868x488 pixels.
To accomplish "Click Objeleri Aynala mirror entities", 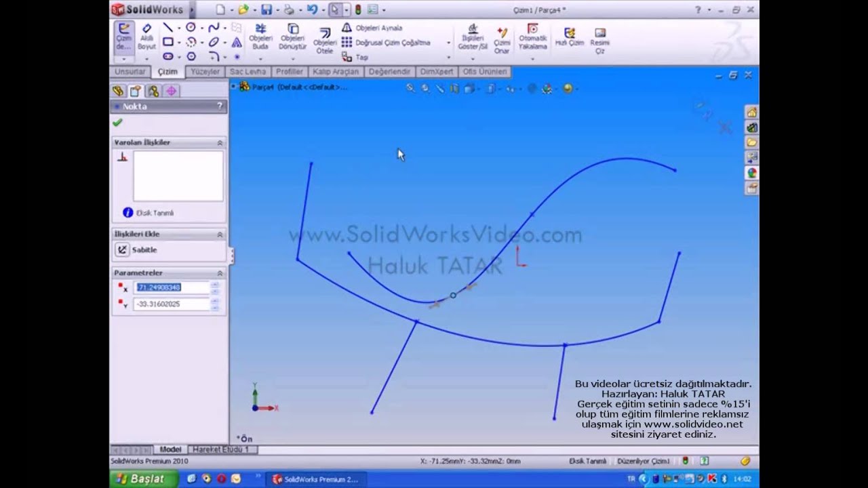I will click(372, 28).
